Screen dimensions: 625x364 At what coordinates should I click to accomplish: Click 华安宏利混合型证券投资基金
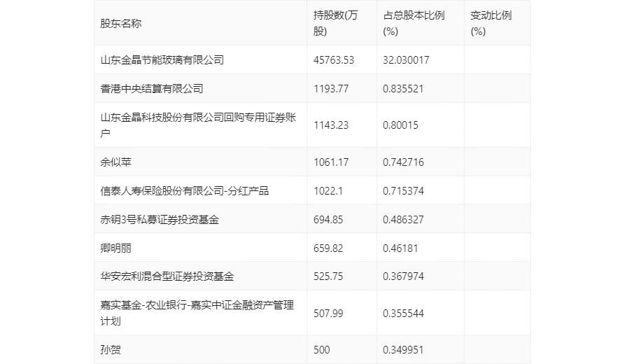coord(167,276)
